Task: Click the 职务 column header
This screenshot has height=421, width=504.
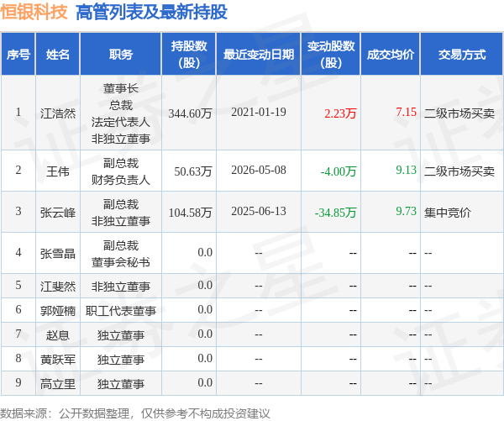Action: click(x=120, y=55)
